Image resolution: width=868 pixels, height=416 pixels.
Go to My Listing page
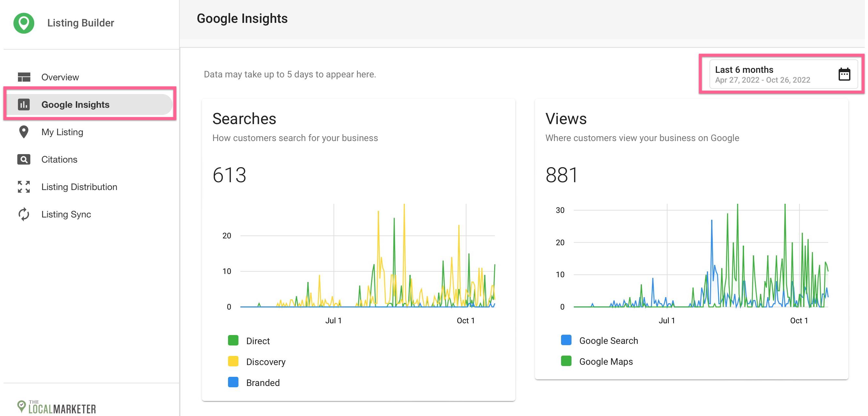89,132
